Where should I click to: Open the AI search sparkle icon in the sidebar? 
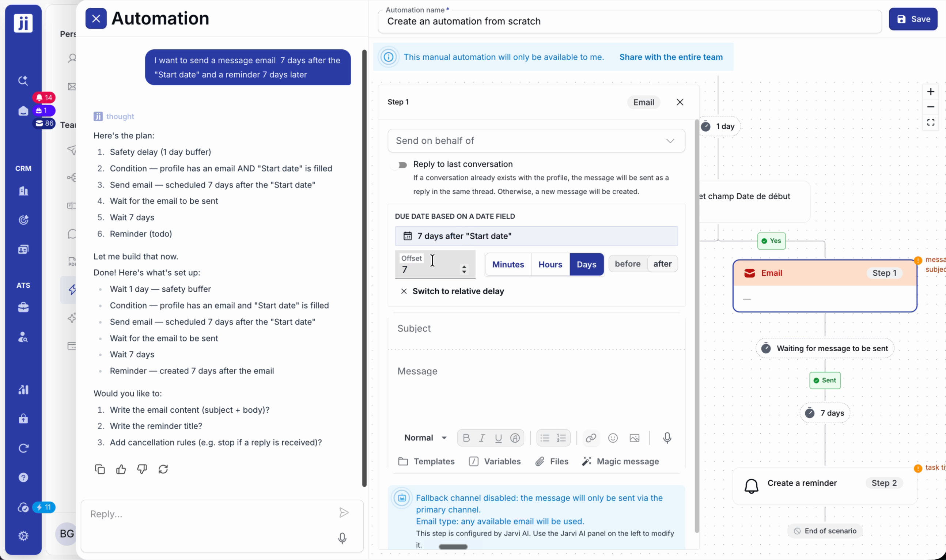(x=23, y=80)
